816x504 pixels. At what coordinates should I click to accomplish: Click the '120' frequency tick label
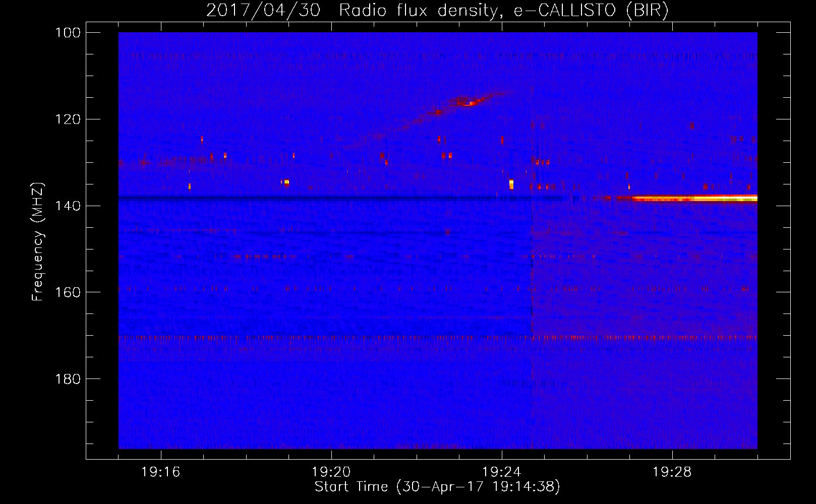pyautogui.click(x=68, y=119)
